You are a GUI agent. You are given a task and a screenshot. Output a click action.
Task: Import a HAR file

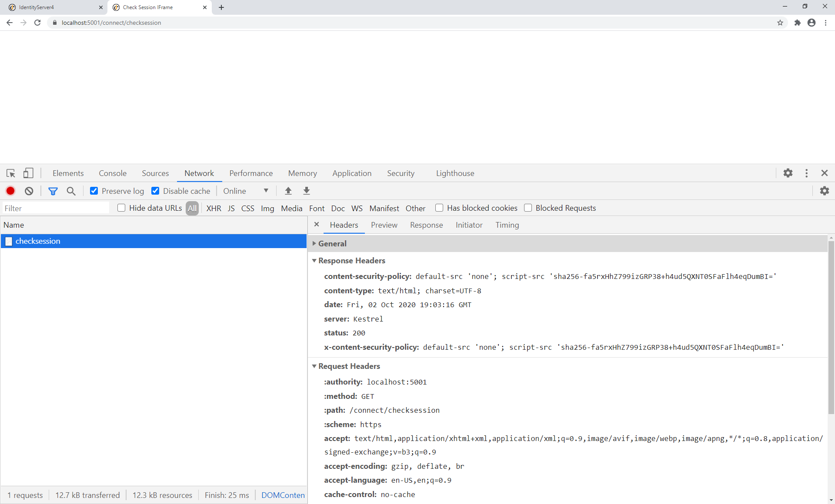tap(288, 191)
